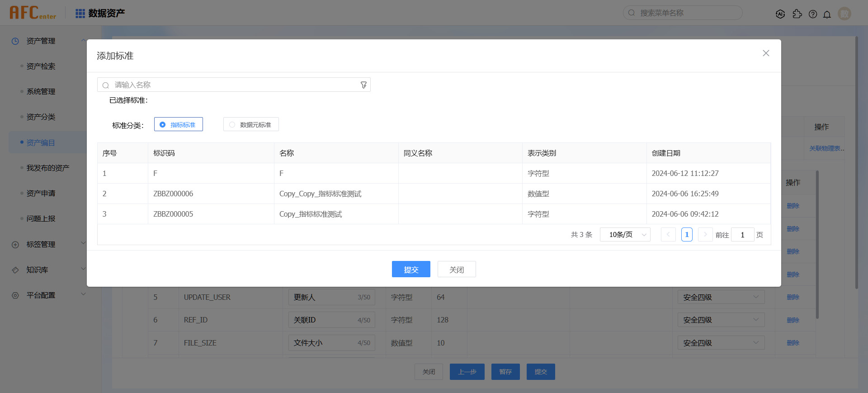Open 资产编目 in the sidebar
This screenshot has height=393, width=868.
click(x=41, y=143)
